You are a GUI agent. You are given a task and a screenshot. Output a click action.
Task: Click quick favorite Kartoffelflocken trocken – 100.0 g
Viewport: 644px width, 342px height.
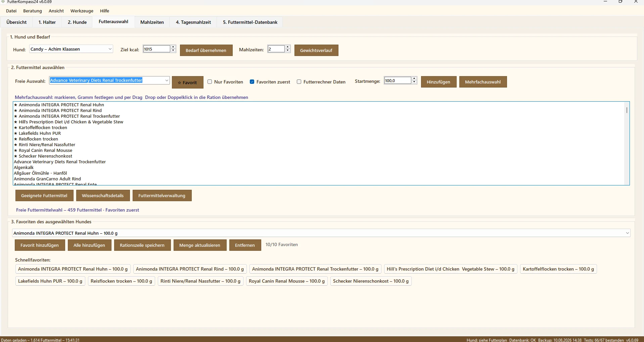[558, 269]
